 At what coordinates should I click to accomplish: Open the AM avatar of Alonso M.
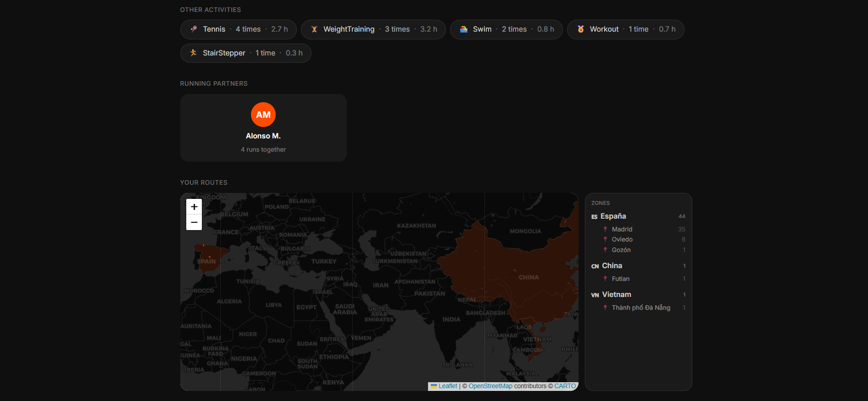tap(263, 115)
